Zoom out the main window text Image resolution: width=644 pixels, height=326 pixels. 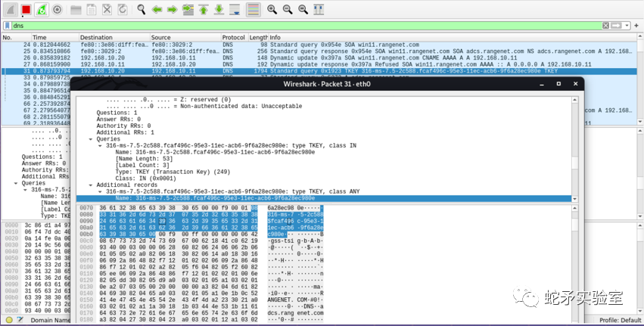pos(288,9)
